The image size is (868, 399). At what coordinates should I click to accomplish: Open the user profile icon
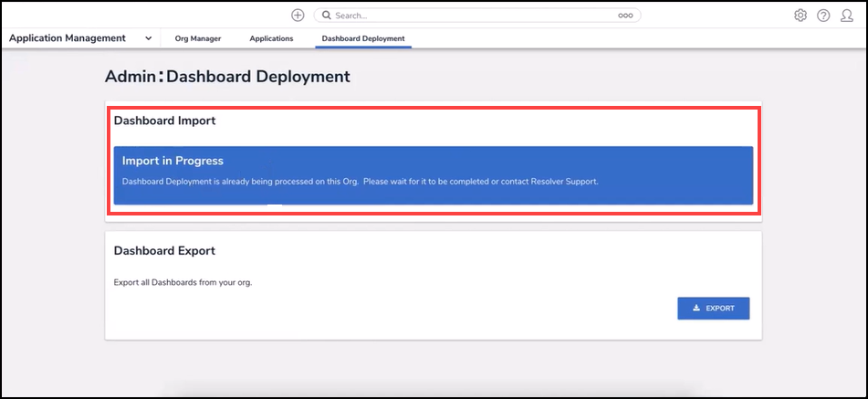846,16
